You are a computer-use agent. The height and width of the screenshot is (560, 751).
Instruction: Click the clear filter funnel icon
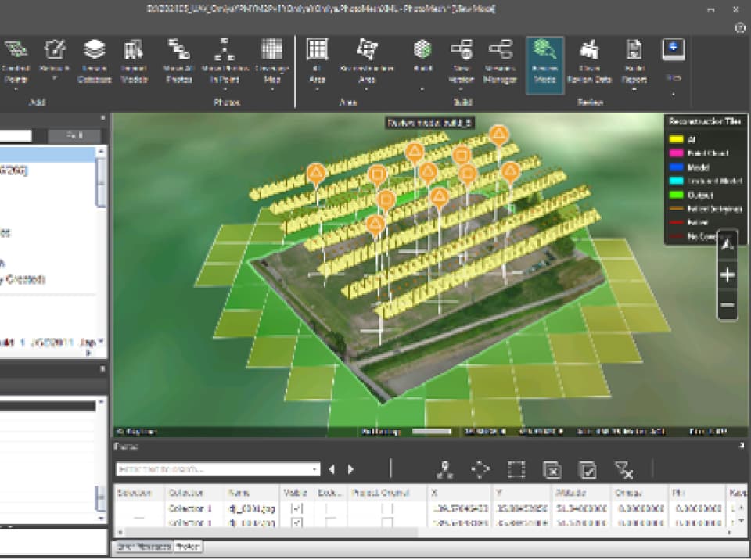[x=623, y=470]
